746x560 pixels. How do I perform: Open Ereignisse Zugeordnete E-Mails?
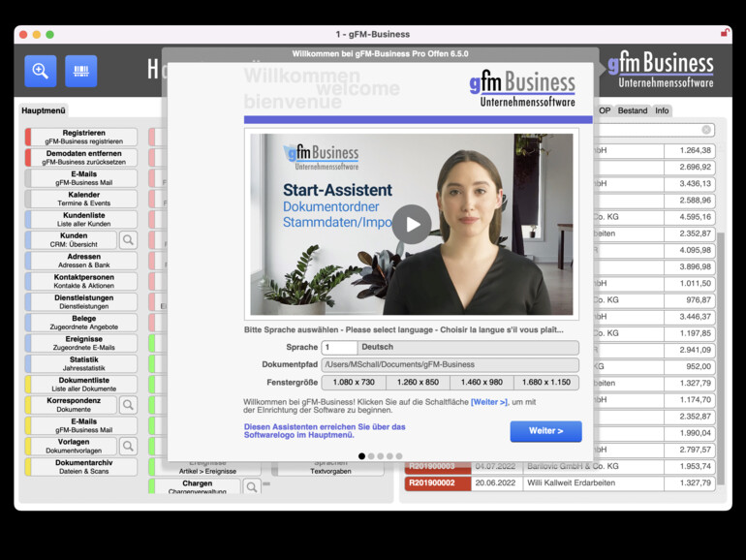coord(81,343)
